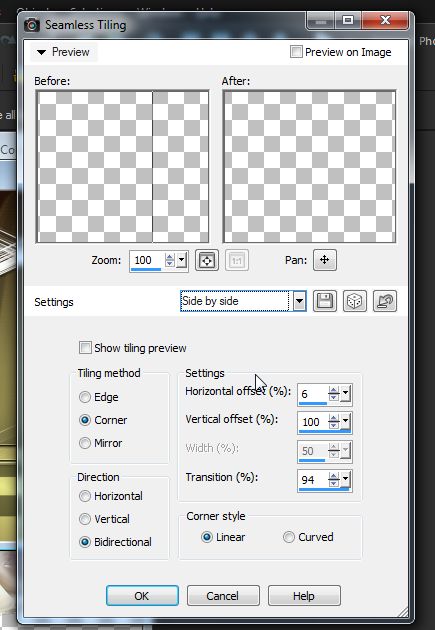Click the Cancel button
The height and width of the screenshot is (630, 435).
(x=223, y=595)
